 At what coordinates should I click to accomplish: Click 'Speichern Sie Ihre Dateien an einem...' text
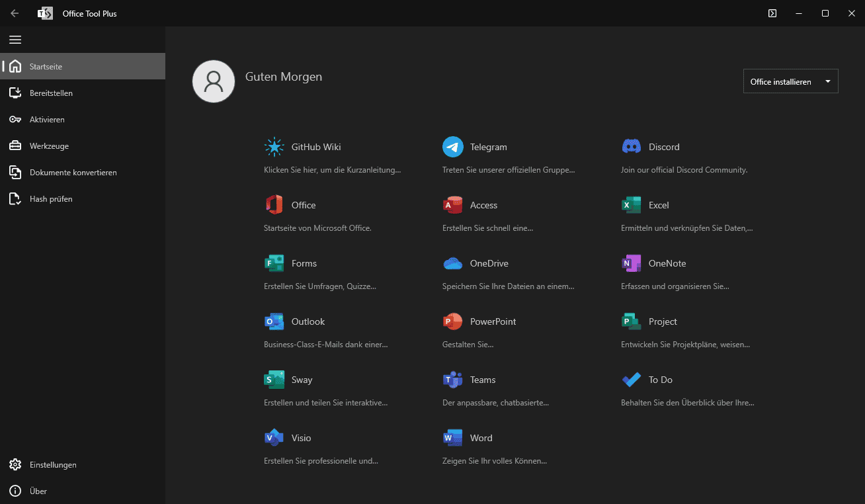pyautogui.click(x=509, y=286)
